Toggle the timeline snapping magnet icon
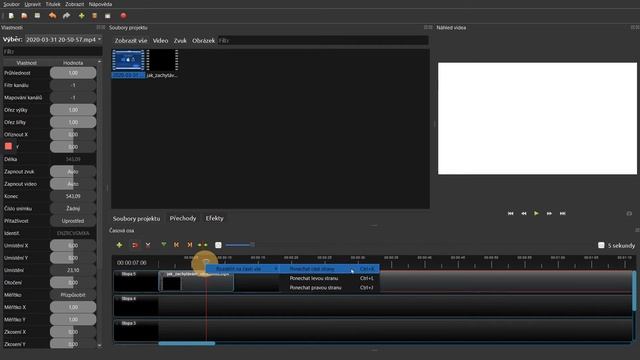 (135, 245)
